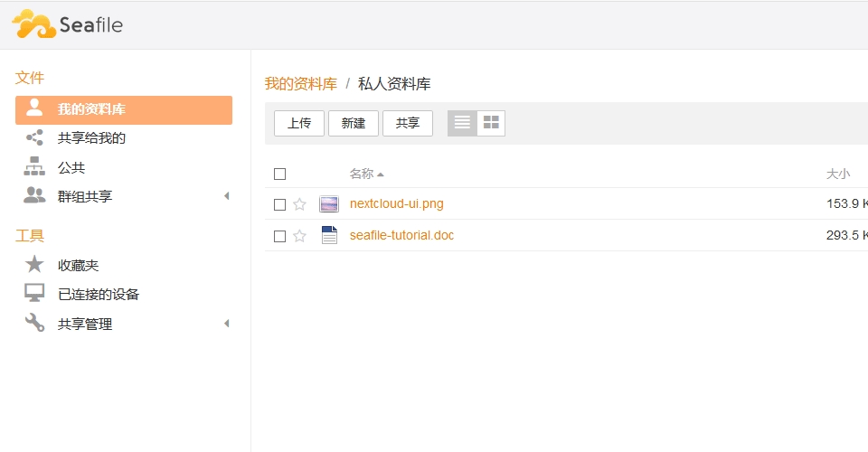The image size is (868, 452).
Task: Go to 我的资料库 breadcrumb link
Action: pos(300,84)
